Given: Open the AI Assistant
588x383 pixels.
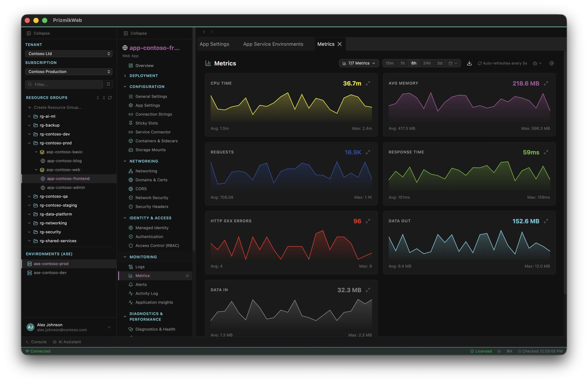Looking at the screenshot, I should (67, 342).
